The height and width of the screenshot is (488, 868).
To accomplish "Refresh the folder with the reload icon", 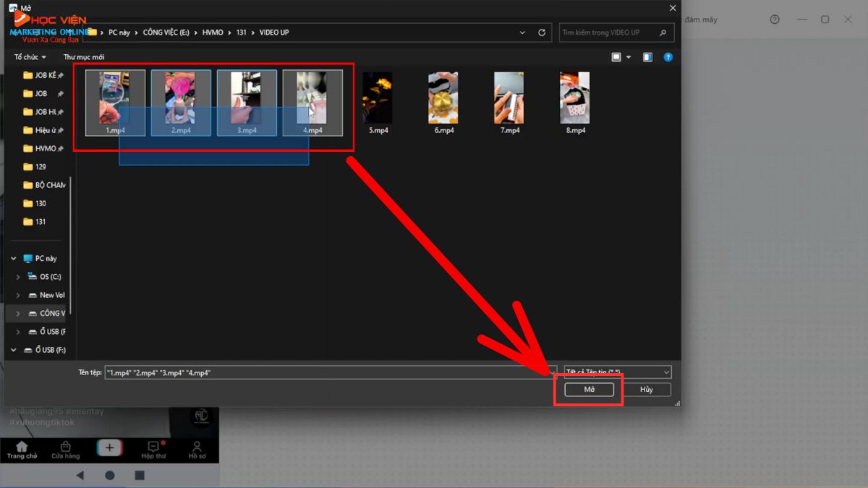I will [x=542, y=33].
